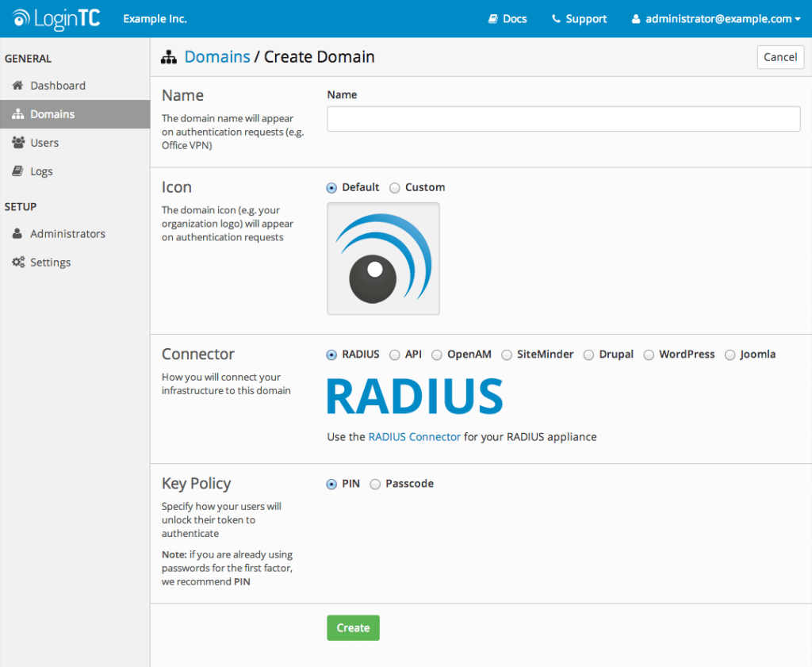This screenshot has height=667, width=812.
Task: Open Logs via the book icon
Action: [17, 171]
